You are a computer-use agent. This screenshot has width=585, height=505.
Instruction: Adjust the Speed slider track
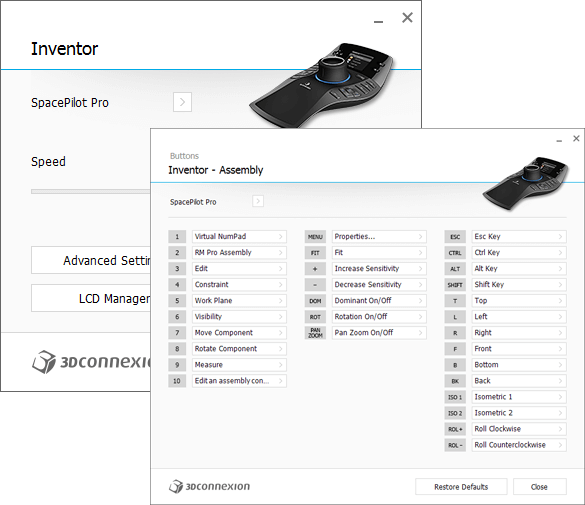click(x=91, y=191)
